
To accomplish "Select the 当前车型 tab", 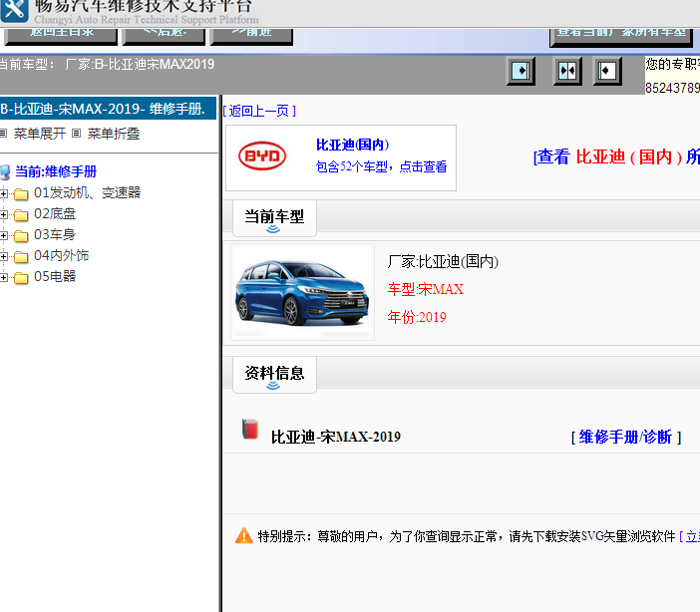I will [274, 218].
